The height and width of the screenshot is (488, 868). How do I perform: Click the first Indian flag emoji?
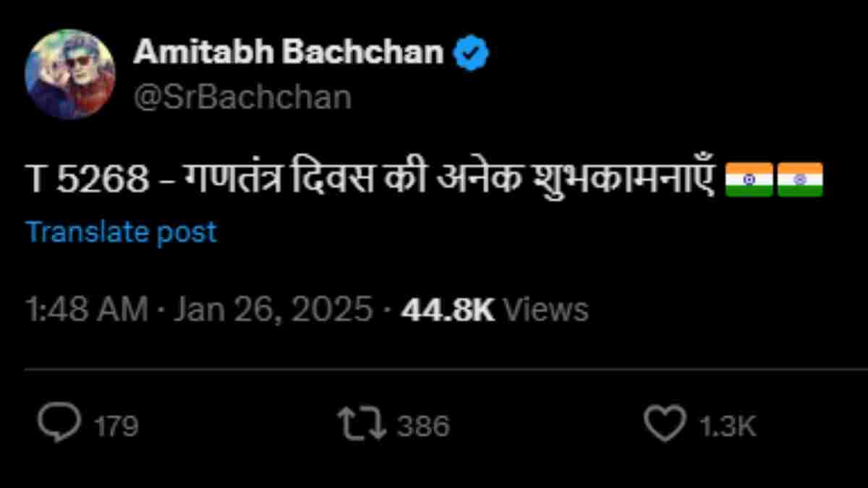pos(749,179)
